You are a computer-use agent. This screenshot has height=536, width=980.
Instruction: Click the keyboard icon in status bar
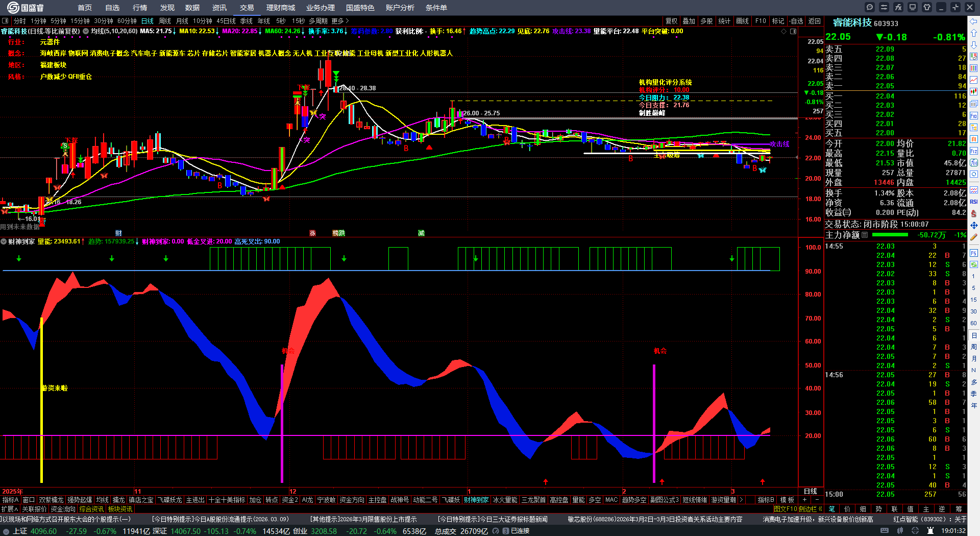coord(885,531)
